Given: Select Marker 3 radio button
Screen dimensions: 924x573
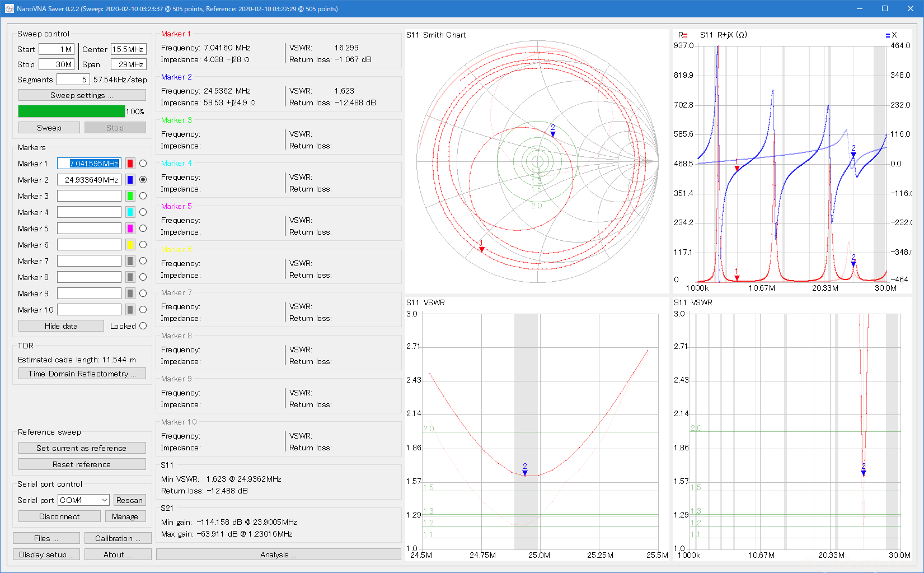Looking at the screenshot, I should click(x=143, y=196).
